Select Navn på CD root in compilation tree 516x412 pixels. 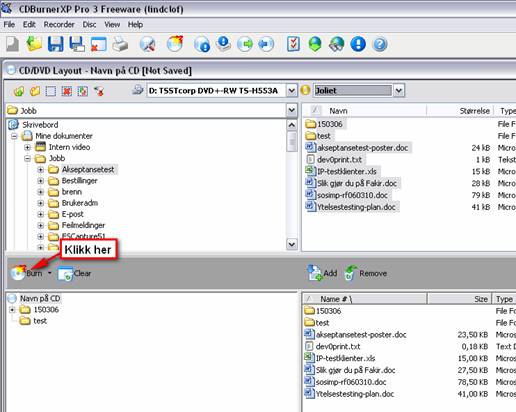[x=40, y=298]
